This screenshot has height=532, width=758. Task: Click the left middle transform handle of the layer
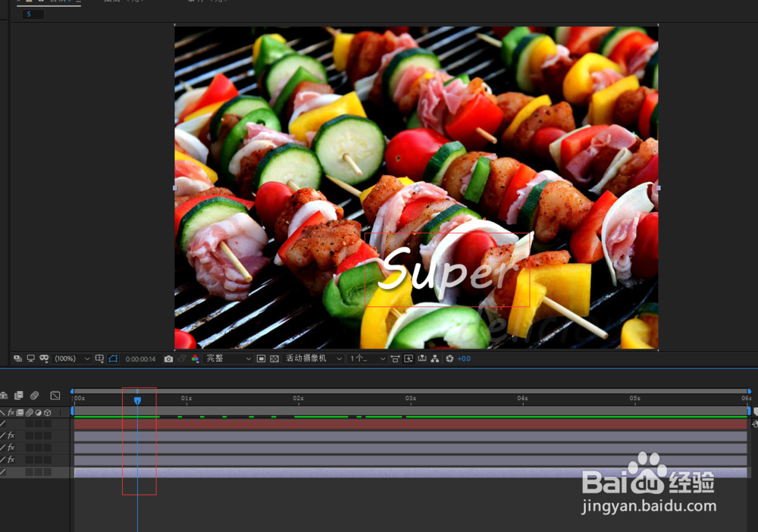tap(175, 188)
